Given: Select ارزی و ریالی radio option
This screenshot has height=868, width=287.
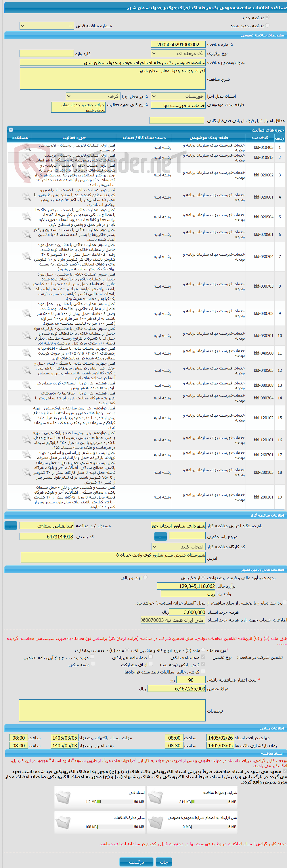Looking at the screenshot, I should click(x=145, y=578).
